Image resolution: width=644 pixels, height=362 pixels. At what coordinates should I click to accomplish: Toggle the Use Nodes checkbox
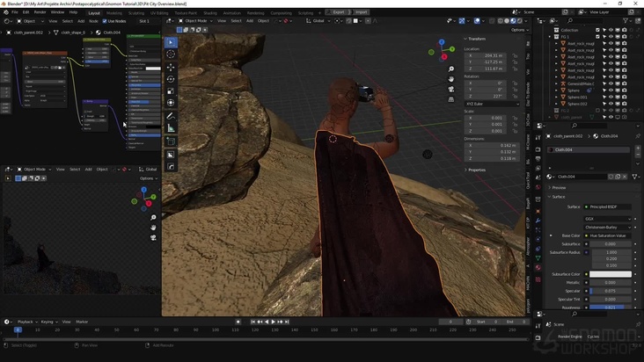coord(105,21)
